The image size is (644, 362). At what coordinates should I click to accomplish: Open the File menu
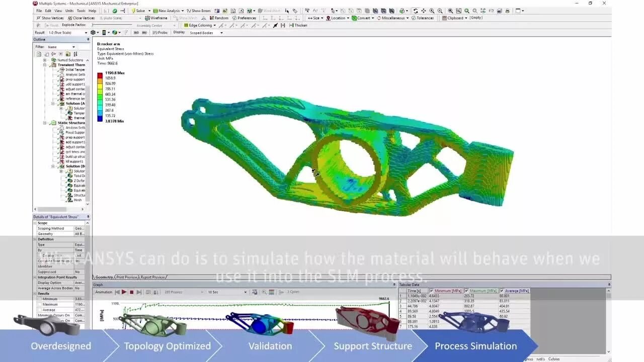coord(39,11)
